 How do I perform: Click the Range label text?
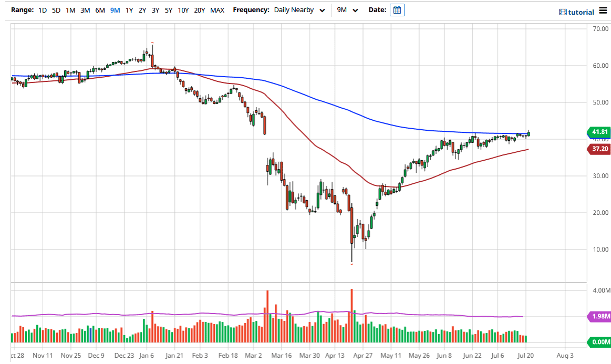pos(22,10)
